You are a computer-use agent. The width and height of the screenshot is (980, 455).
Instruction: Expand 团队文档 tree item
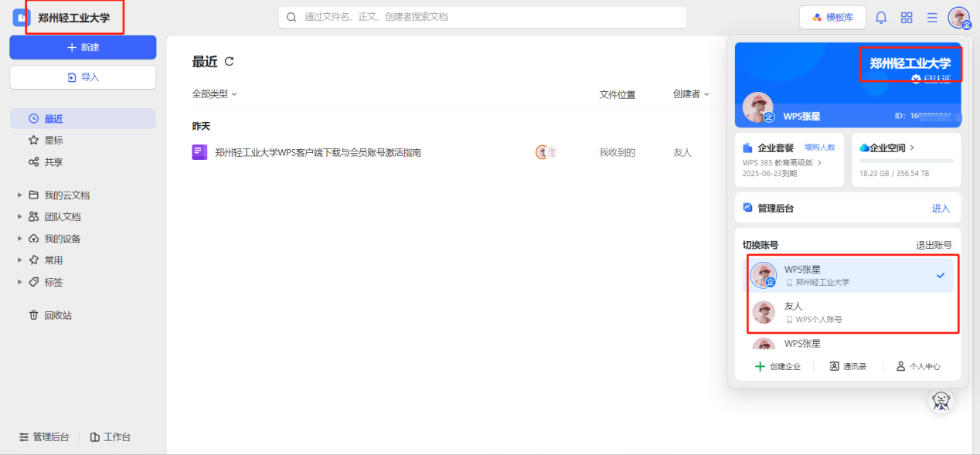[20, 217]
